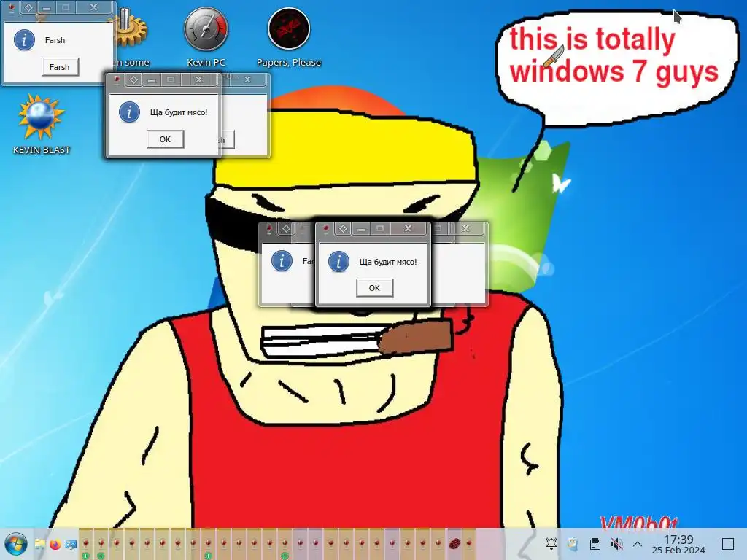Open the Windows 7 Start orb
Screen dimensions: 747x560
pos(16,544)
